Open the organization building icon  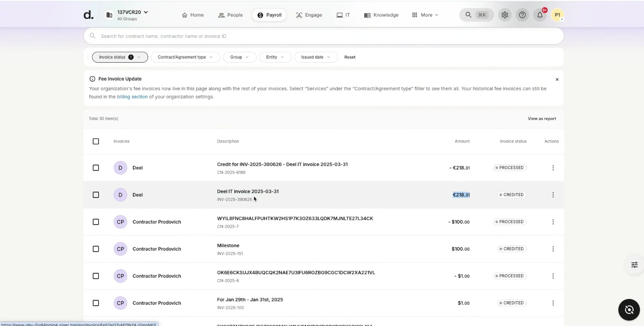click(x=109, y=15)
